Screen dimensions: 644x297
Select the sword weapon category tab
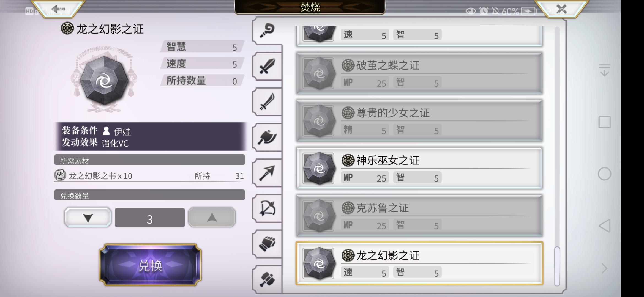pos(267,66)
